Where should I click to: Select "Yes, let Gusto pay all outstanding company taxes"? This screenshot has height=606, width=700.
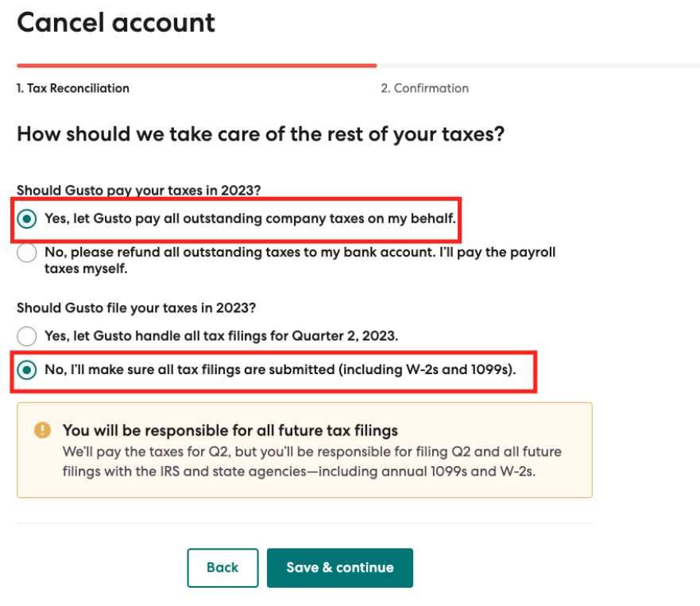(26, 218)
